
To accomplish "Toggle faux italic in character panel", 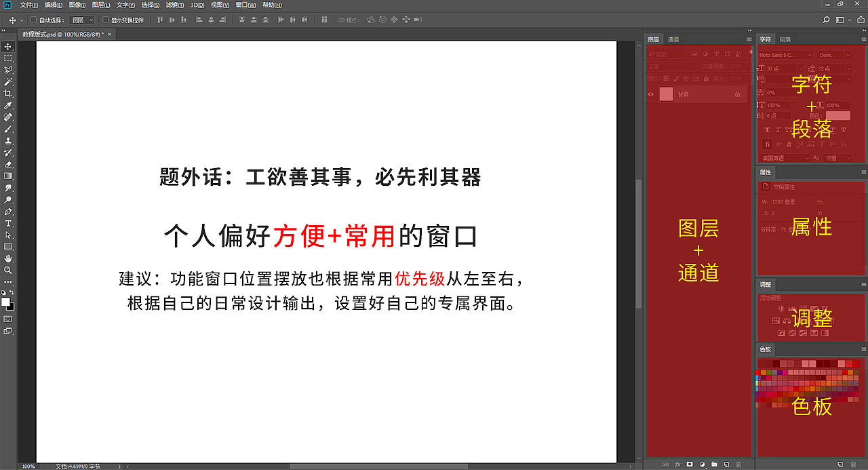I will [x=780, y=130].
